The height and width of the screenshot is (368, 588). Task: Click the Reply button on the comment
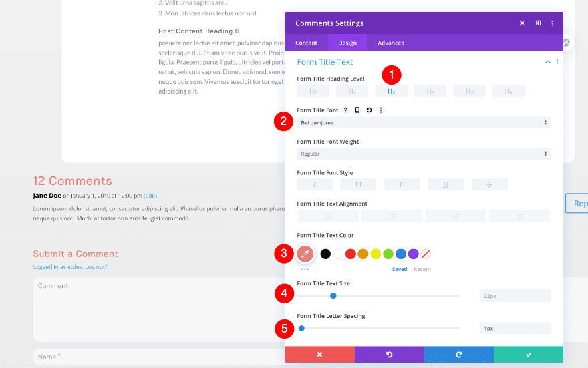click(577, 204)
